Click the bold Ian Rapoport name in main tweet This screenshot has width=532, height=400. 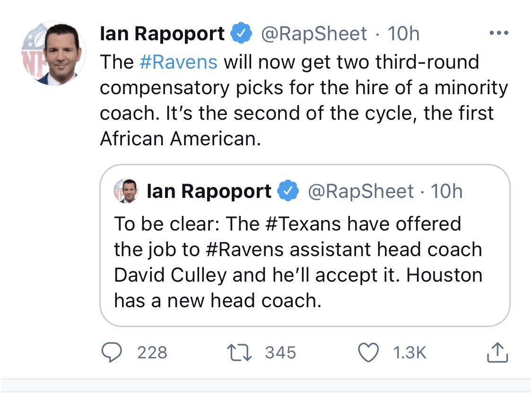[162, 34]
